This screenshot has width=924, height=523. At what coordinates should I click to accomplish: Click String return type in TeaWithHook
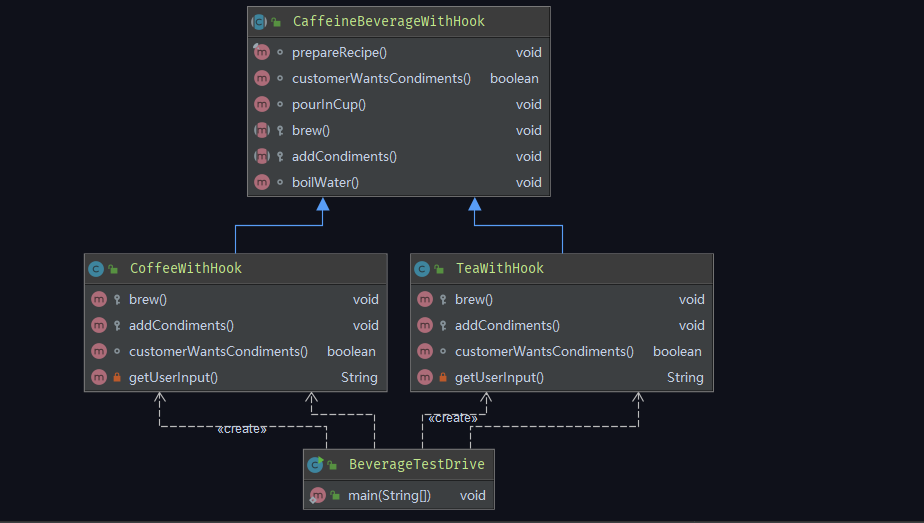(x=685, y=377)
